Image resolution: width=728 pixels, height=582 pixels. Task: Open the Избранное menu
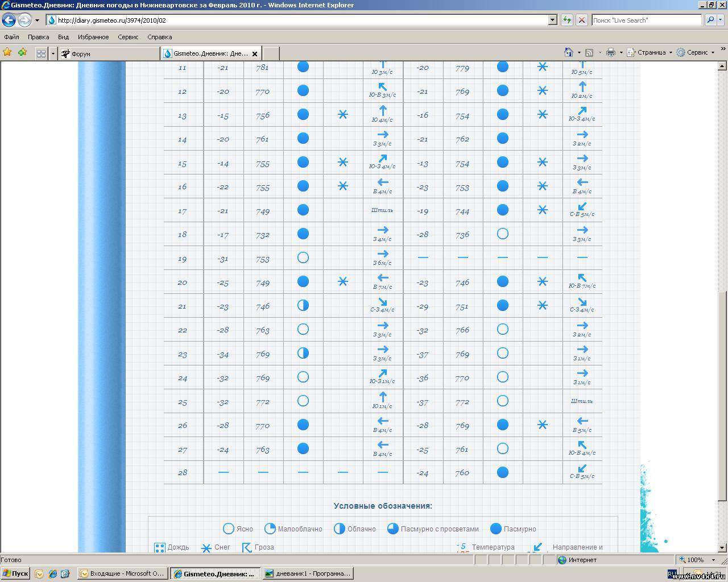pos(93,37)
